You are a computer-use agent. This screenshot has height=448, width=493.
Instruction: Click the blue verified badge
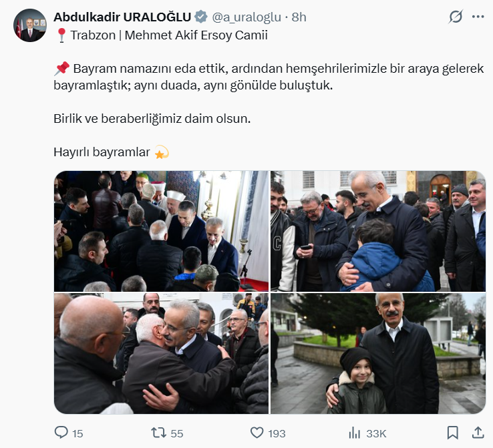click(x=200, y=17)
